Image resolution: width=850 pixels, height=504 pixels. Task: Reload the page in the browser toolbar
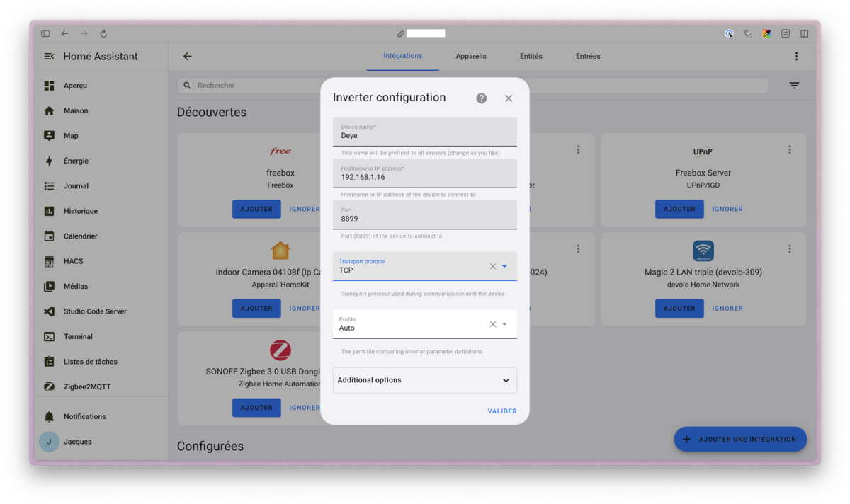(x=103, y=33)
